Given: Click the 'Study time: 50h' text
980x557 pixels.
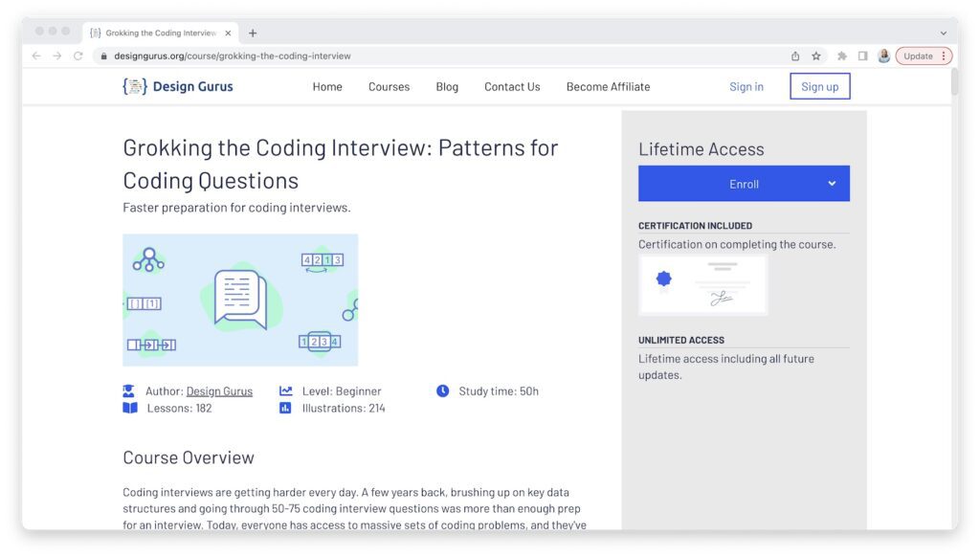Looking at the screenshot, I should tap(499, 390).
